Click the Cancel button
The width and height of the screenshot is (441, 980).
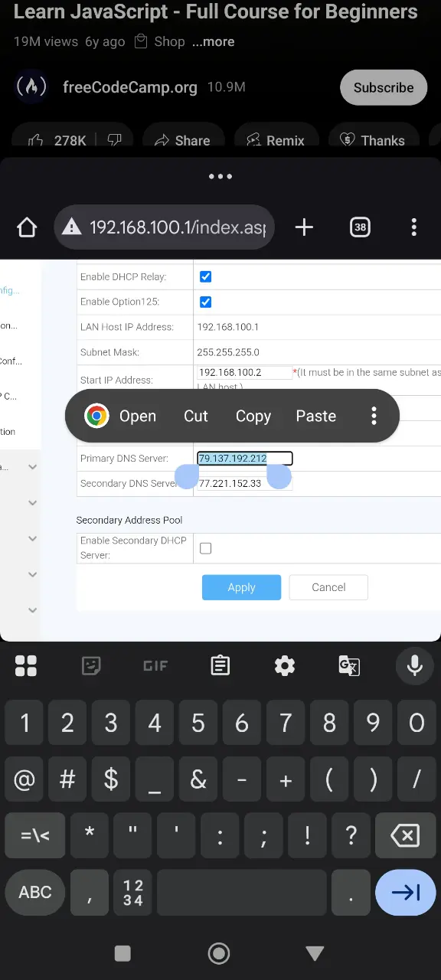pos(328,587)
